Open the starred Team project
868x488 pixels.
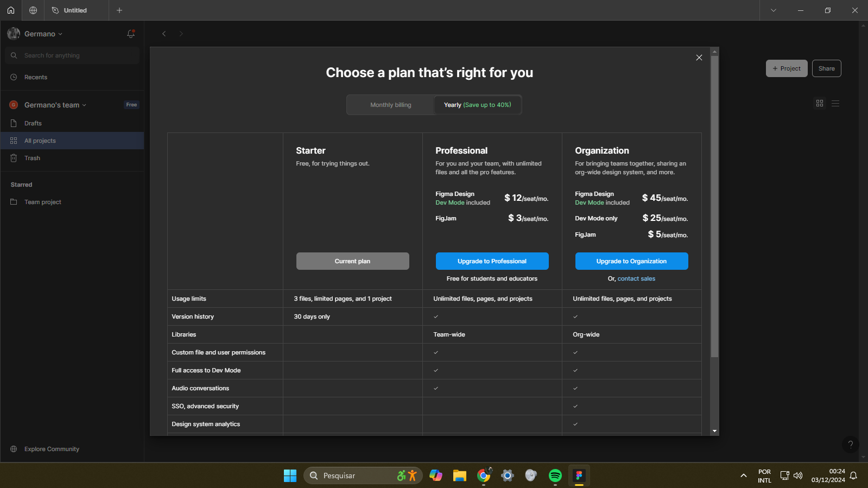pos(72,202)
